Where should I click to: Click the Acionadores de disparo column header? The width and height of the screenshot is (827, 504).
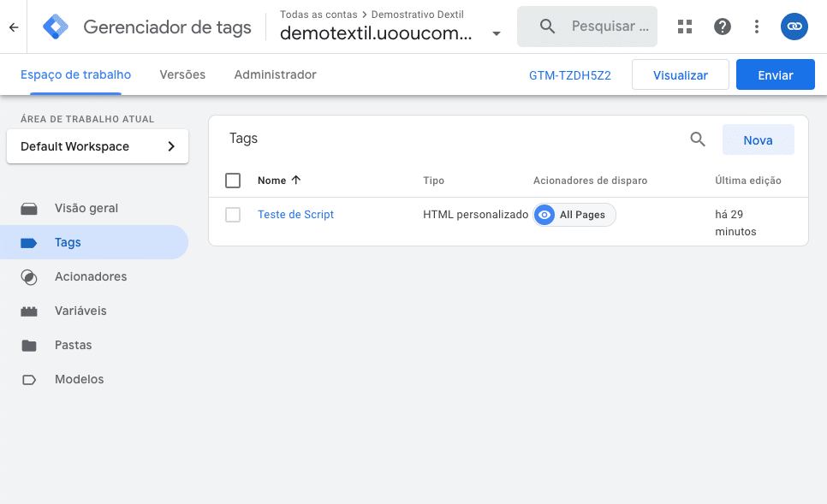pos(590,181)
